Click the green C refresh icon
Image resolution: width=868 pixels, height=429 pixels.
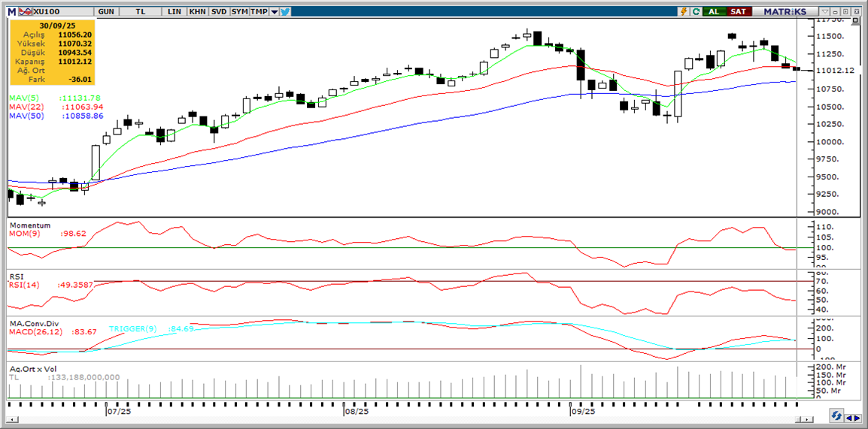click(697, 11)
